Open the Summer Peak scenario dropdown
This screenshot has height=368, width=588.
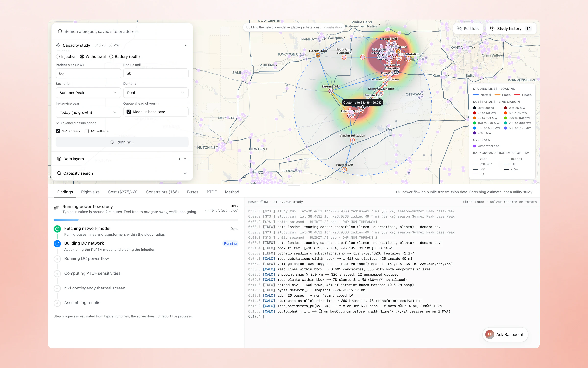point(88,93)
